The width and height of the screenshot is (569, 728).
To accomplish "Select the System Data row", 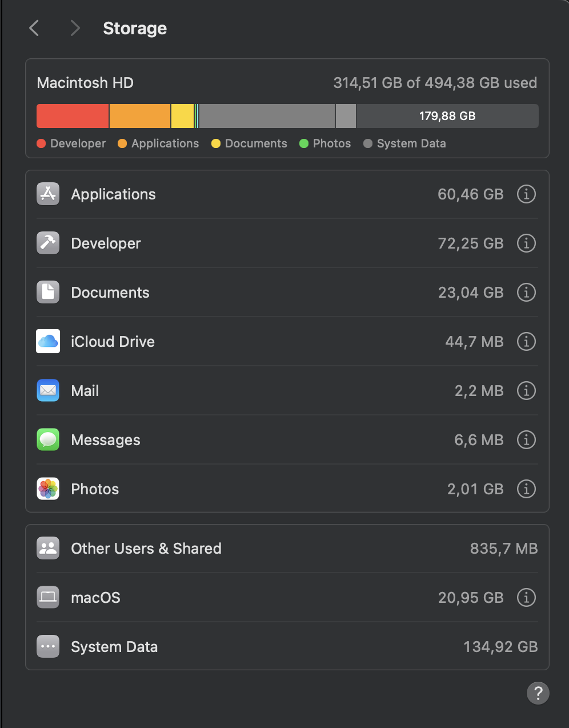I will pyautogui.click(x=287, y=647).
